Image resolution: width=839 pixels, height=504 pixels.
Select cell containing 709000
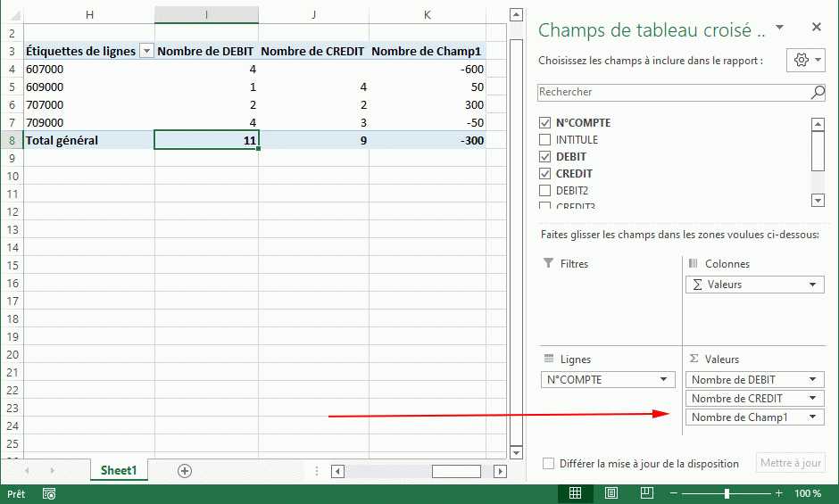(89, 122)
